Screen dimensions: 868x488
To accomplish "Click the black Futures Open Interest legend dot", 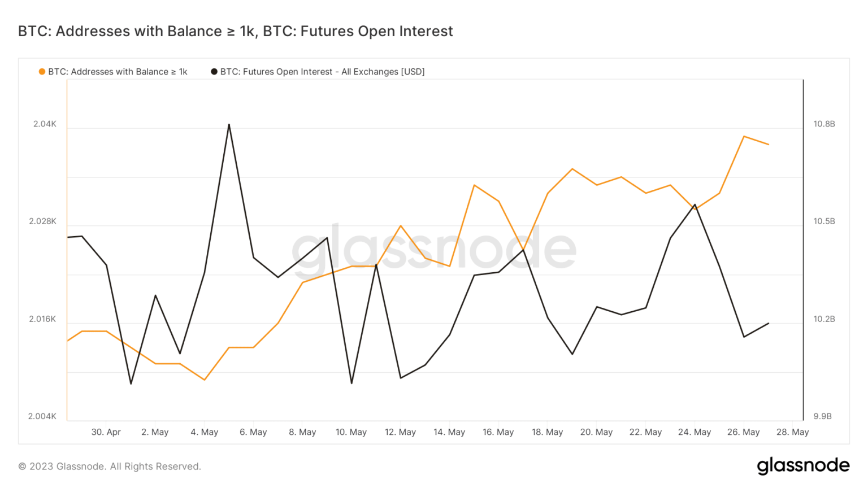I will (214, 72).
